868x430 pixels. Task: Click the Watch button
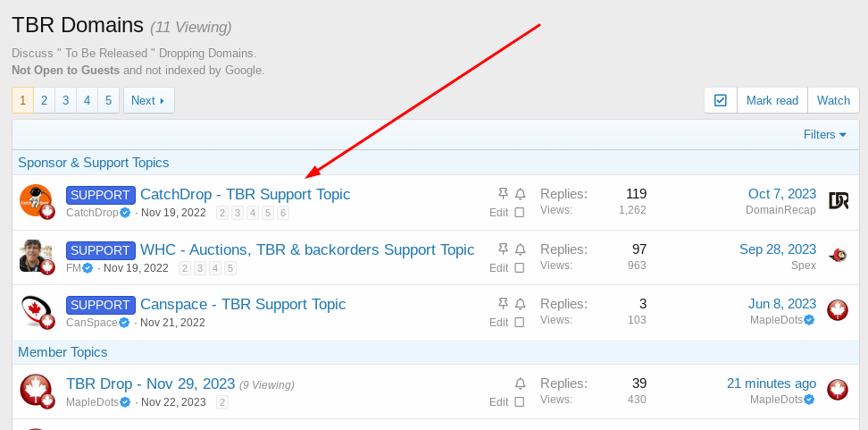(x=833, y=100)
